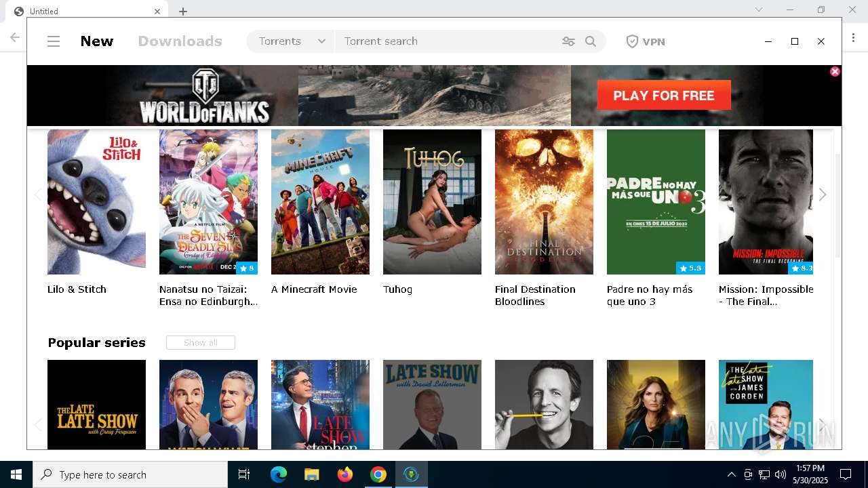Open search filter settings icon
Screen dimensions: 868x488
(x=568, y=41)
